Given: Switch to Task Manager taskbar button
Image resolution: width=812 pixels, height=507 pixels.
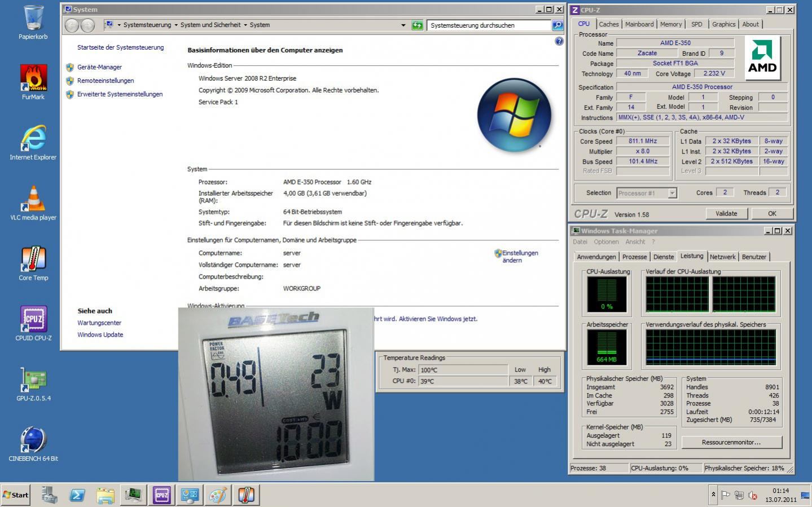Looking at the screenshot, I should (134, 495).
